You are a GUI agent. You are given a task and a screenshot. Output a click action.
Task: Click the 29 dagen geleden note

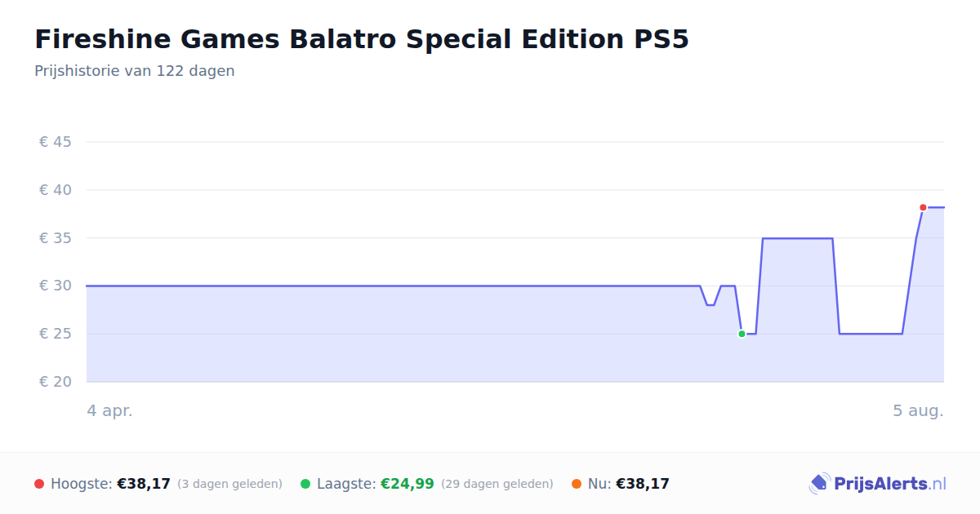pyautogui.click(x=497, y=484)
